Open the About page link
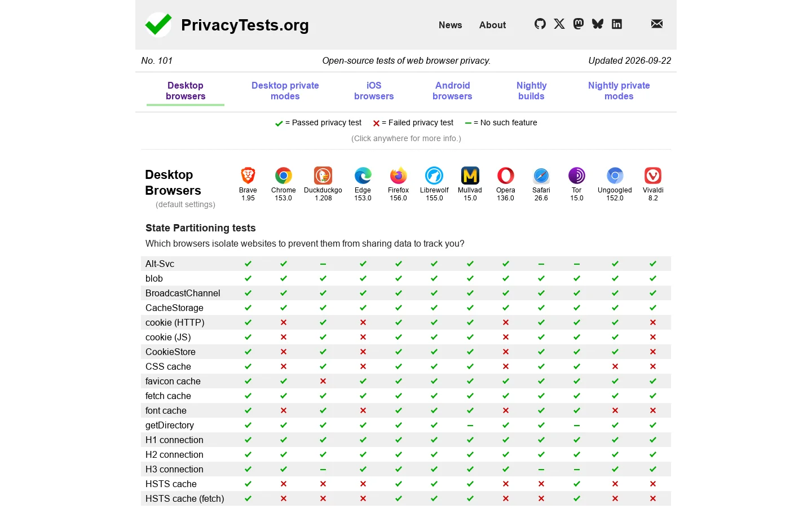 coord(493,25)
